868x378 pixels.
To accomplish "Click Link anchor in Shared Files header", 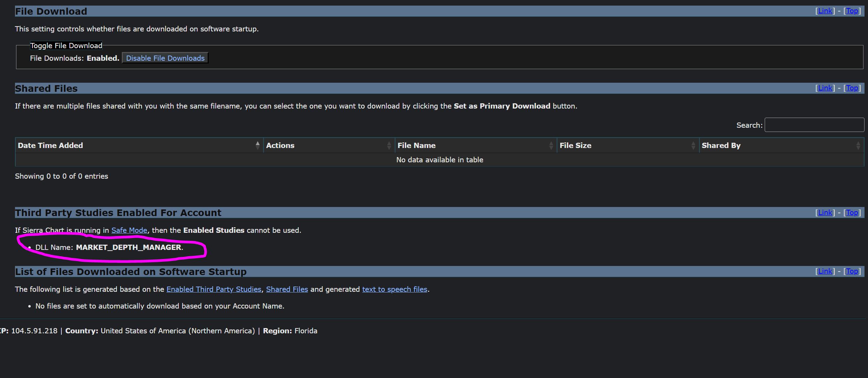I will point(825,88).
